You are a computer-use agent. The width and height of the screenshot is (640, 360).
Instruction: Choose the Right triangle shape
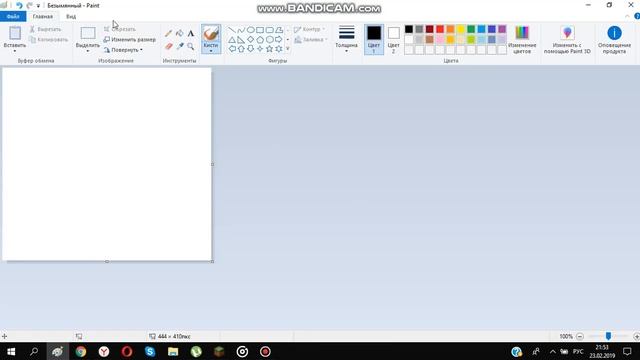click(x=241, y=40)
